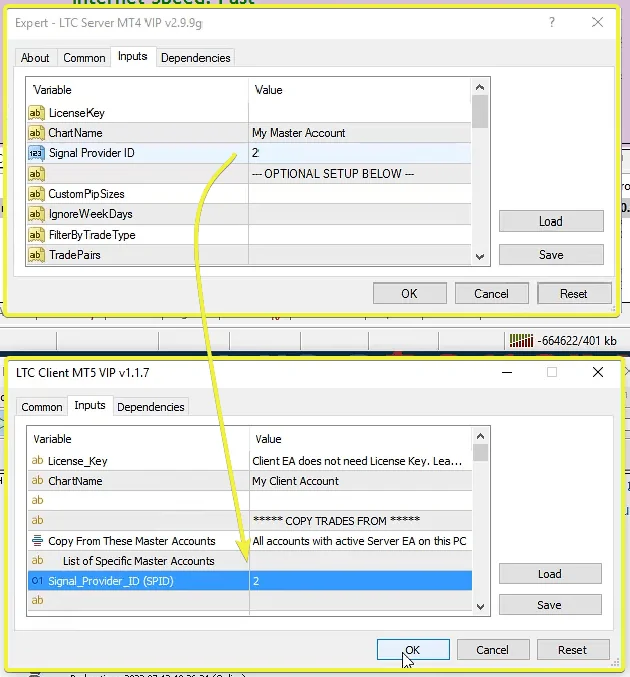630x677 pixels.
Task: Click the ab icon on the COPY TRADES FROM row
Action: (38, 520)
